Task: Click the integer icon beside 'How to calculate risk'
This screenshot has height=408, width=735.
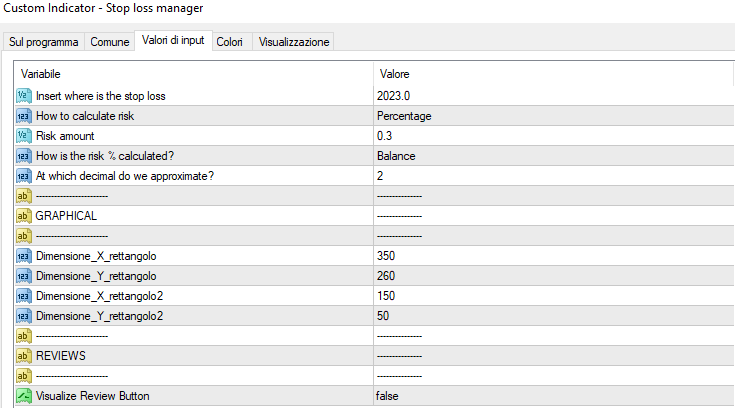Action: [x=24, y=116]
